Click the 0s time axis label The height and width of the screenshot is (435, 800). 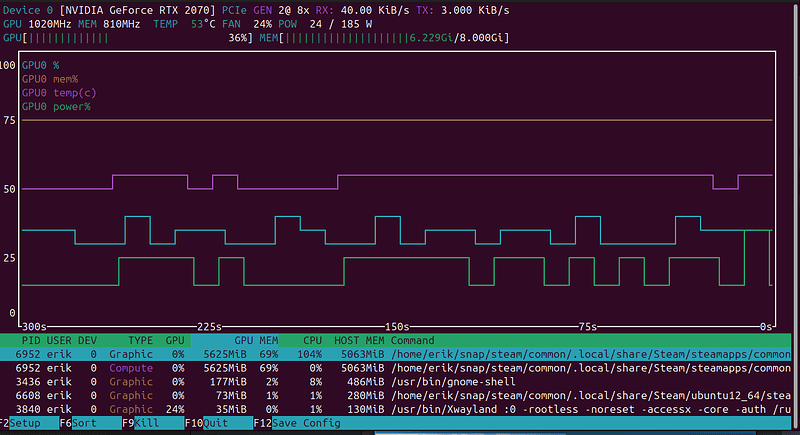click(766, 326)
